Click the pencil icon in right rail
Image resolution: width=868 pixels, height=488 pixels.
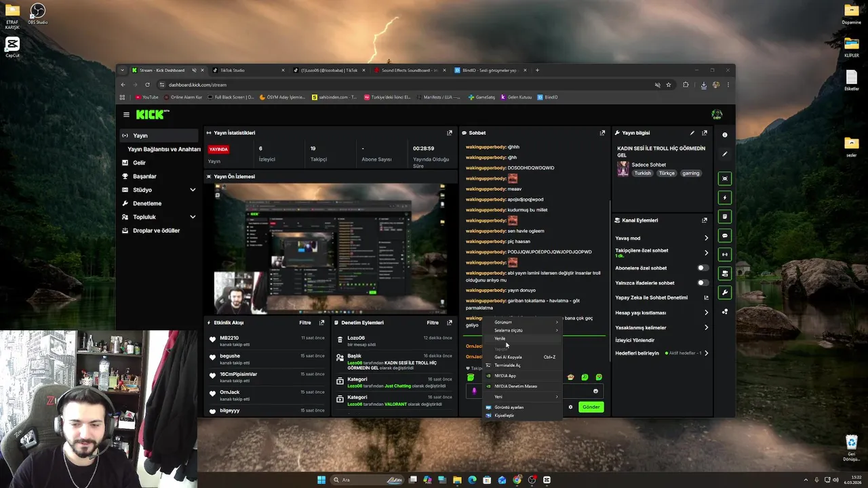pos(725,154)
